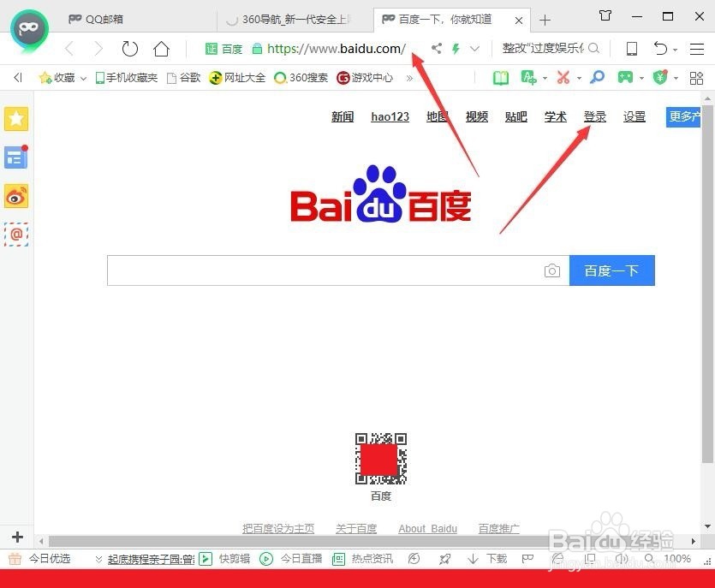This screenshot has width=715, height=588.
Task: Click the forward navigation arrow
Action: (x=98, y=48)
